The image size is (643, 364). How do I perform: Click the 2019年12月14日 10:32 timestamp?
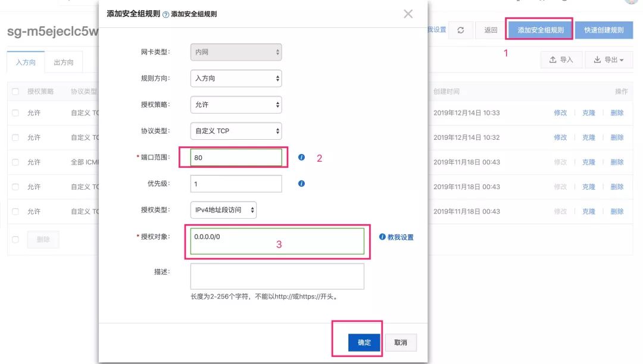[467, 137]
